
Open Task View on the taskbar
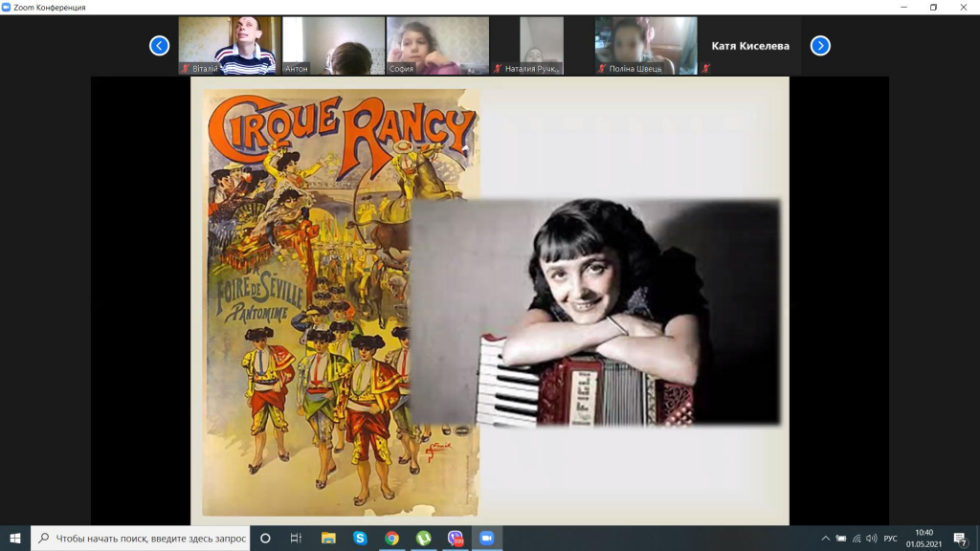pos(297,538)
